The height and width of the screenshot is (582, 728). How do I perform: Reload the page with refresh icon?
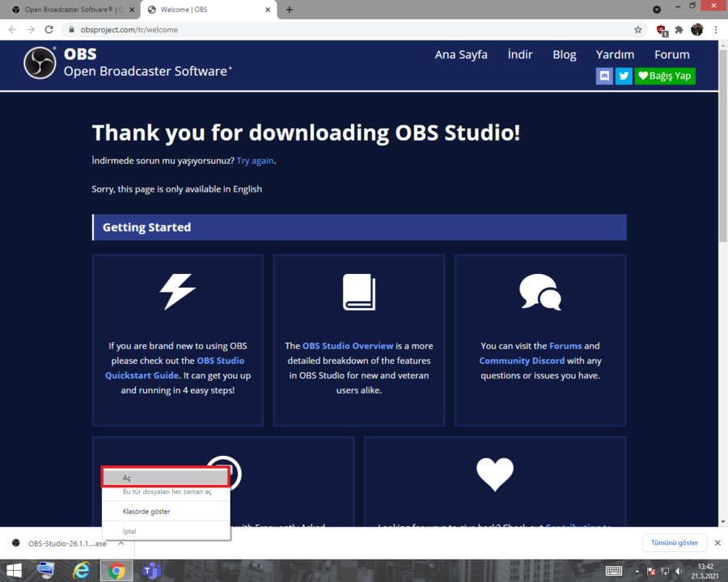[49, 30]
